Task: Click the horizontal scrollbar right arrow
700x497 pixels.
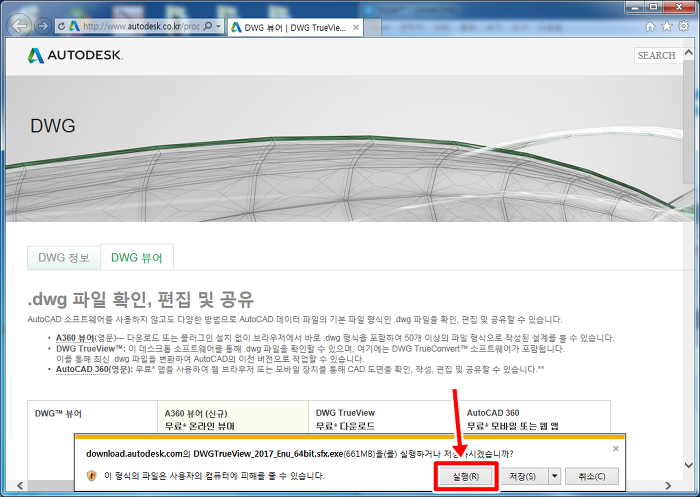Action: pyautogui.click(x=668, y=485)
